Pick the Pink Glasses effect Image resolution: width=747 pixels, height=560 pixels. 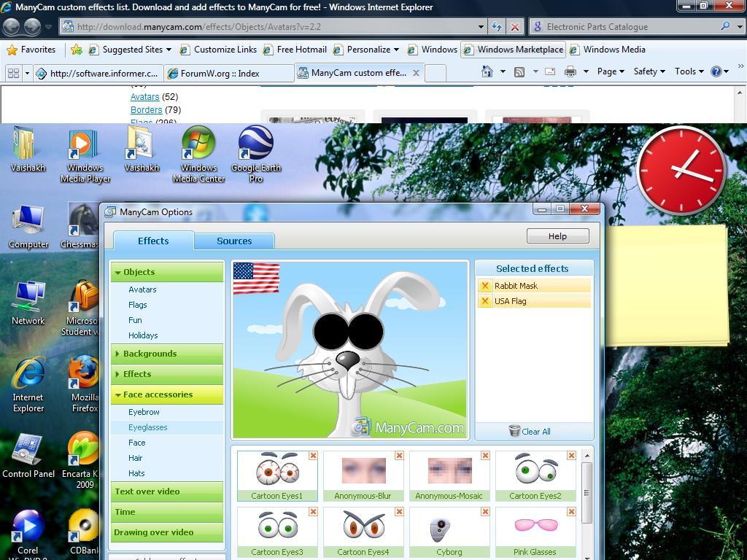(x=535, y=527)
